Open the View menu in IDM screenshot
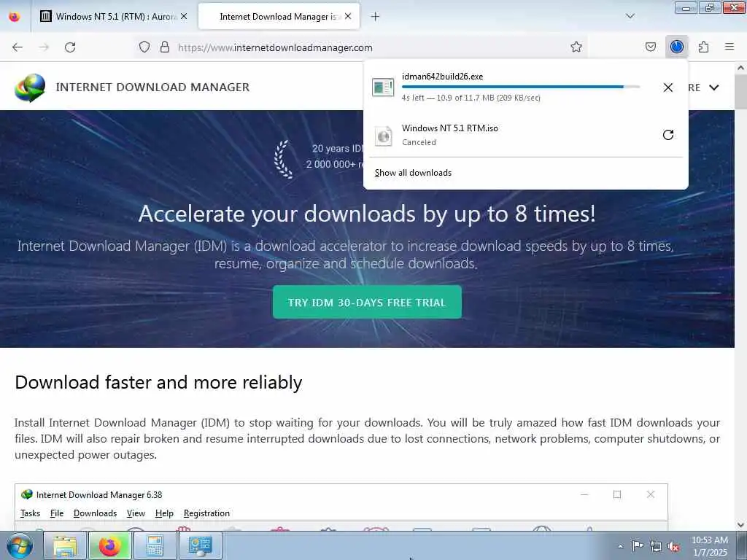The image size is (747, 560). [136, 513]
